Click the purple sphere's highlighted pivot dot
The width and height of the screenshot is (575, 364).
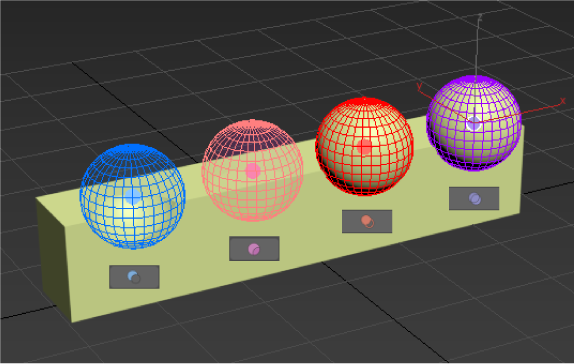(x=474, y=124)
